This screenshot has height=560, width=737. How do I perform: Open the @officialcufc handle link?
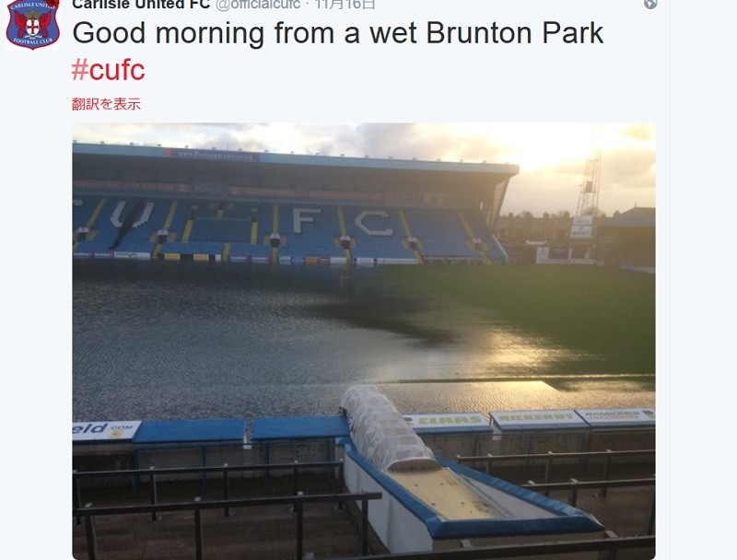[x=258, y=5]
